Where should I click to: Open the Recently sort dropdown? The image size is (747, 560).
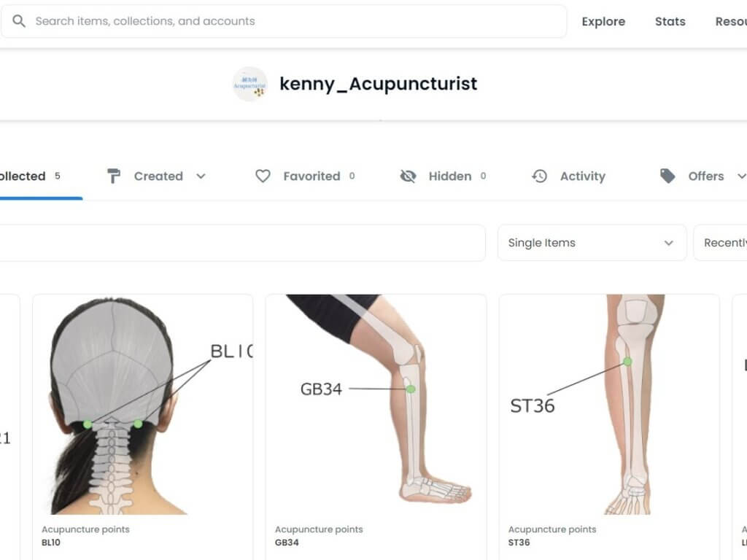pos(721,243)
